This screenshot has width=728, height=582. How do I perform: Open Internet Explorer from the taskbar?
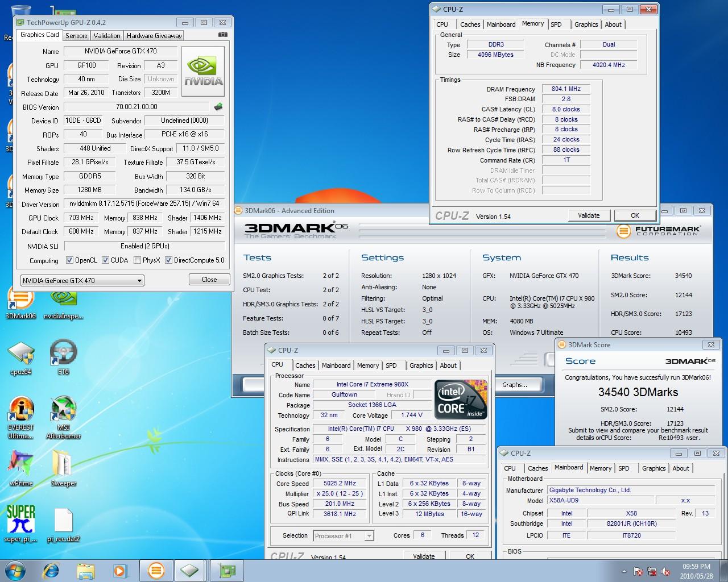pyautogui.click(x=52, y=570)
